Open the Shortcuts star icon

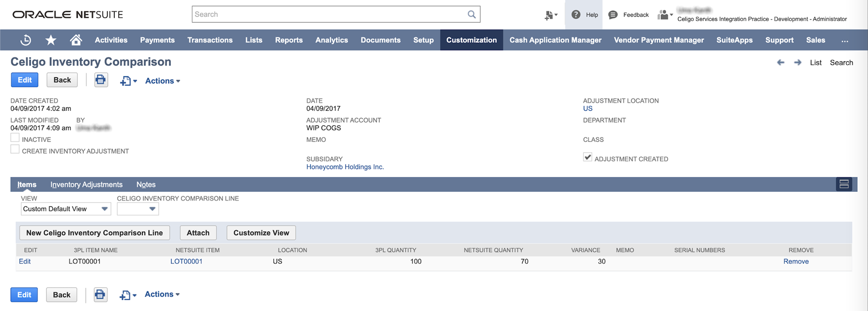point(51,40)
